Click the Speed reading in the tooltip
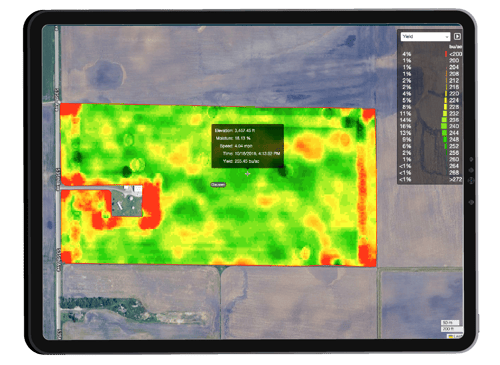500x365 pixels. [236, 146]
